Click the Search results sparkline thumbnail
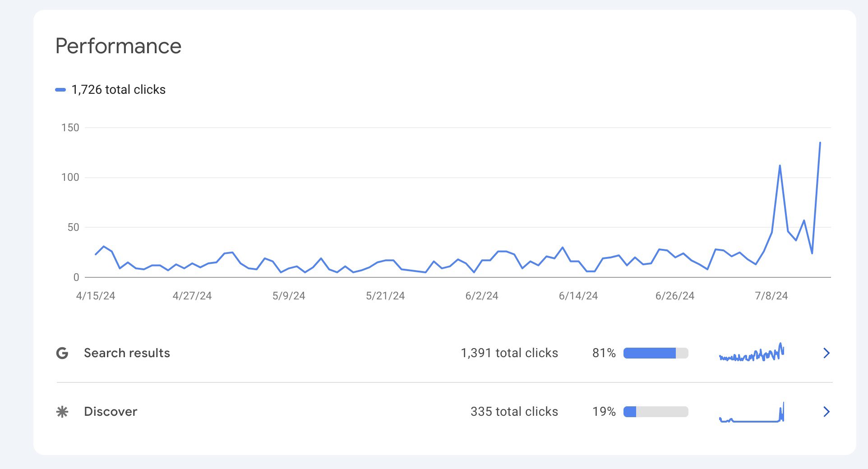 752,352
